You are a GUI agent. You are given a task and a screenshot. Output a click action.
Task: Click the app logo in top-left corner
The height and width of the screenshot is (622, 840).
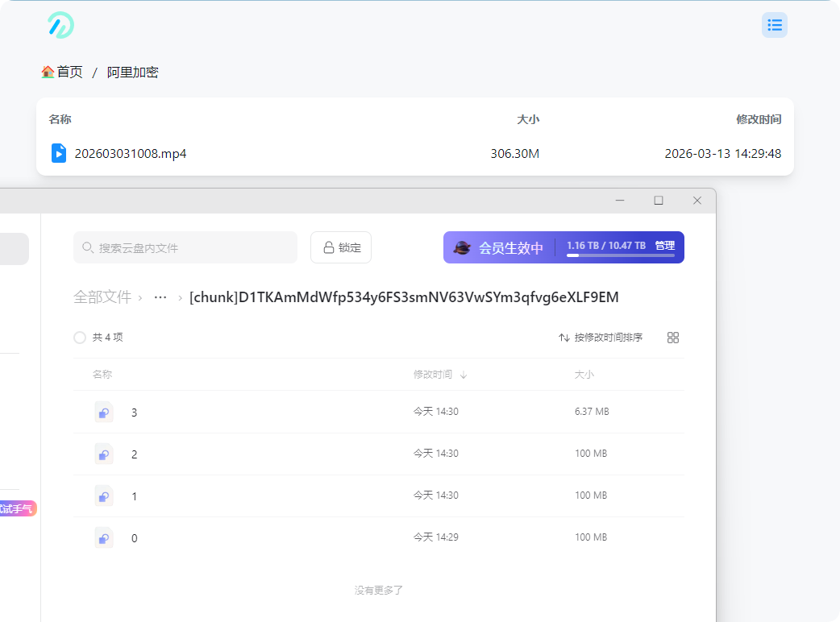[60, 25]
